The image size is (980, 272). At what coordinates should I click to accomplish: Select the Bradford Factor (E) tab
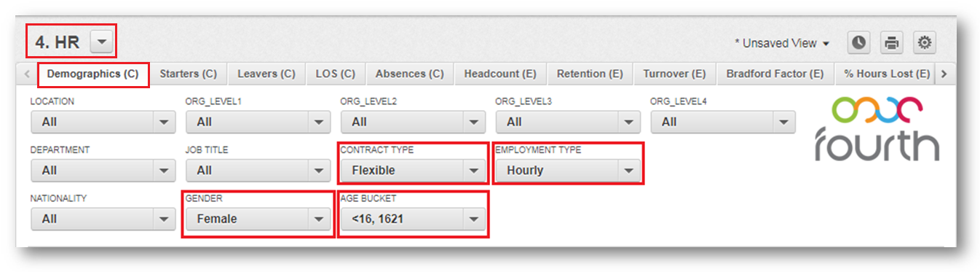click(x=775, y=74)
